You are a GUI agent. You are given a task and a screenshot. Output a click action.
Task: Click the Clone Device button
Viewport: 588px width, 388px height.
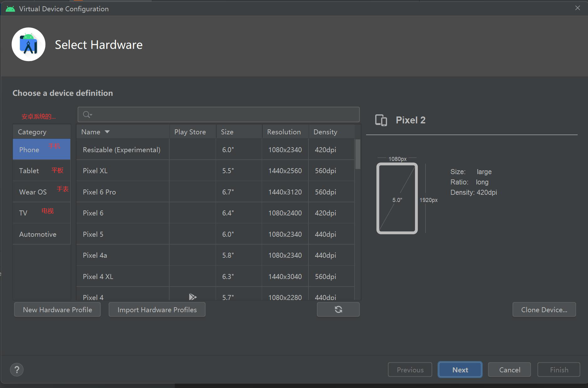click(x=544, y=309)
